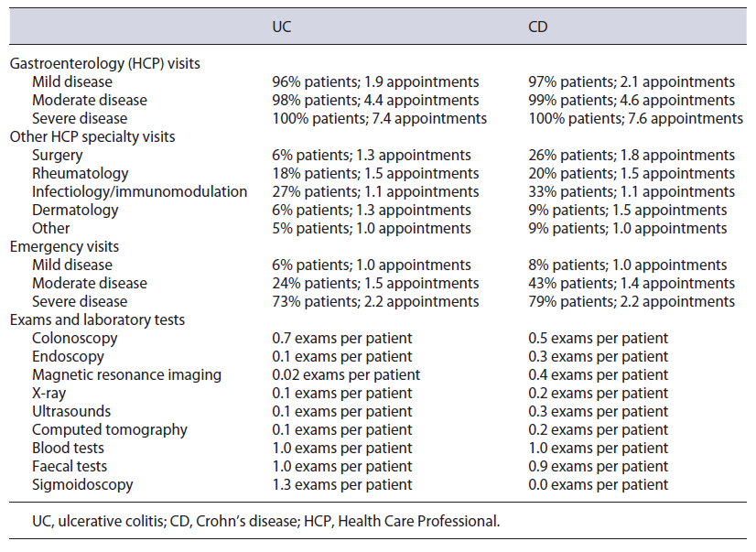This screenshot has height=552, width=756.
Task: Click the Rheumatology row label
Action: 81,174
